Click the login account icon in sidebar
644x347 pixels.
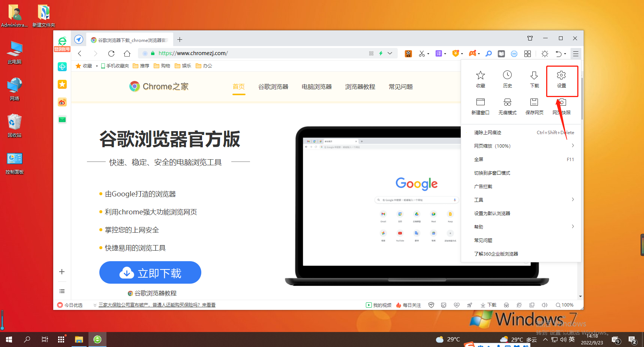click(x=62, y=44)
